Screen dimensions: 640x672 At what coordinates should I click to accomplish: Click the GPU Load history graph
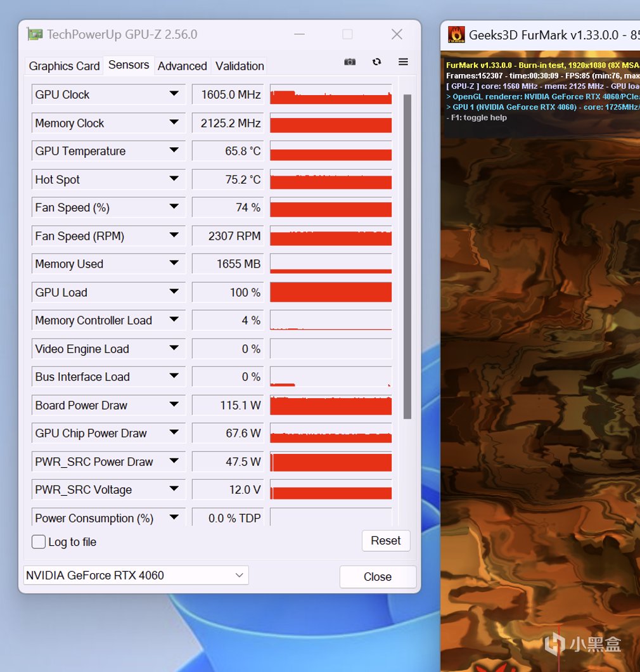(331, 292)
